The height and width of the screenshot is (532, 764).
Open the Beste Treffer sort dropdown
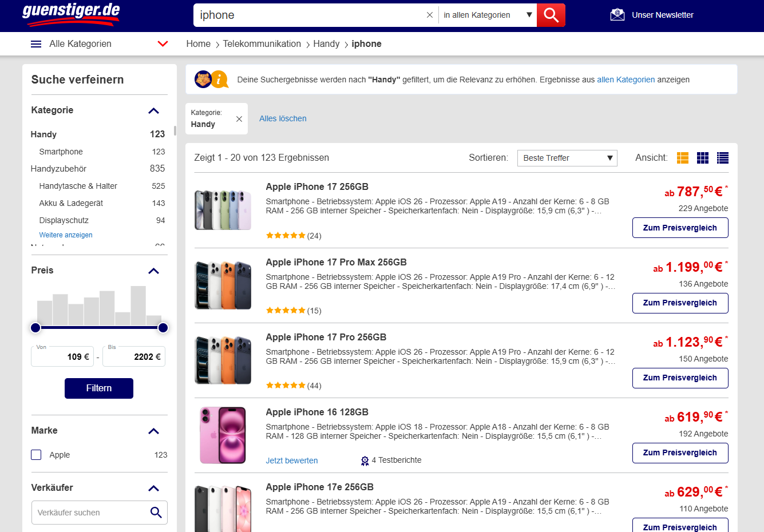click(x=567, y=158)
